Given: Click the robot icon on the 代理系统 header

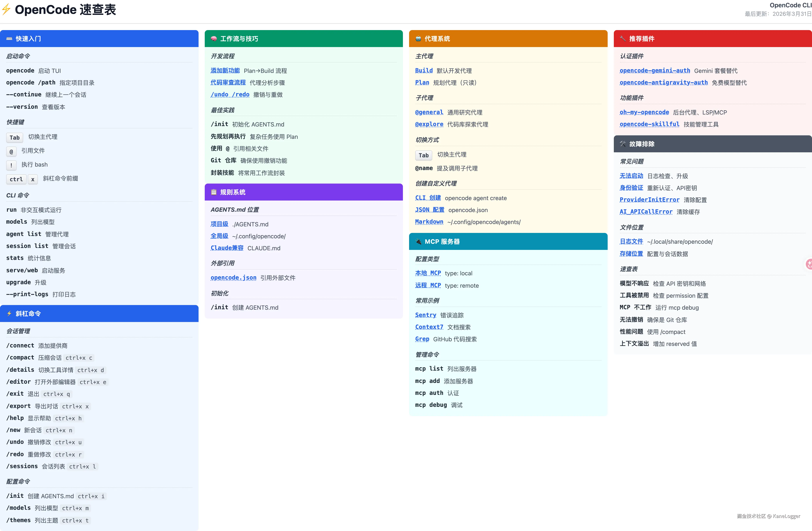Looking at the screenshot, I should 418,39.
